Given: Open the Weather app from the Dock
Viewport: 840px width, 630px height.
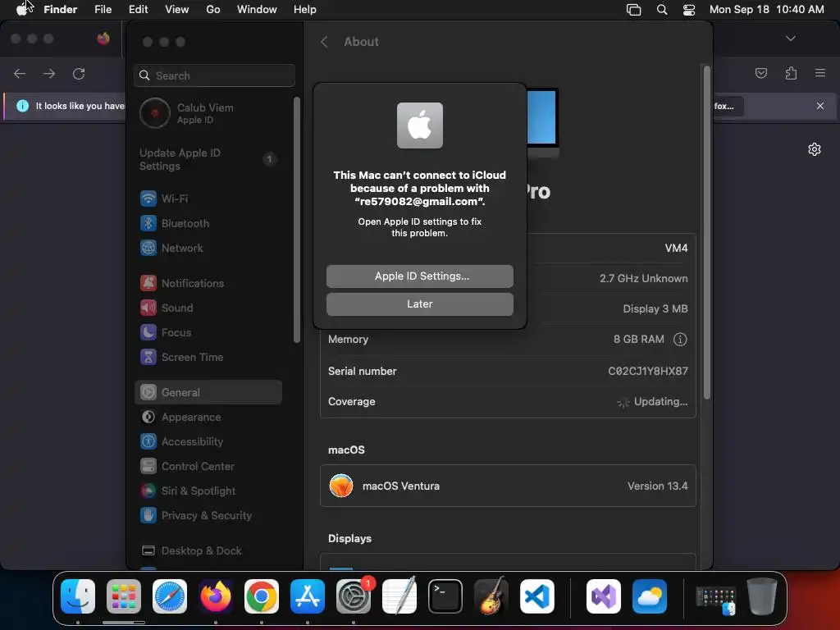Looking at the screenshot, I should click(x=650, y=596).
